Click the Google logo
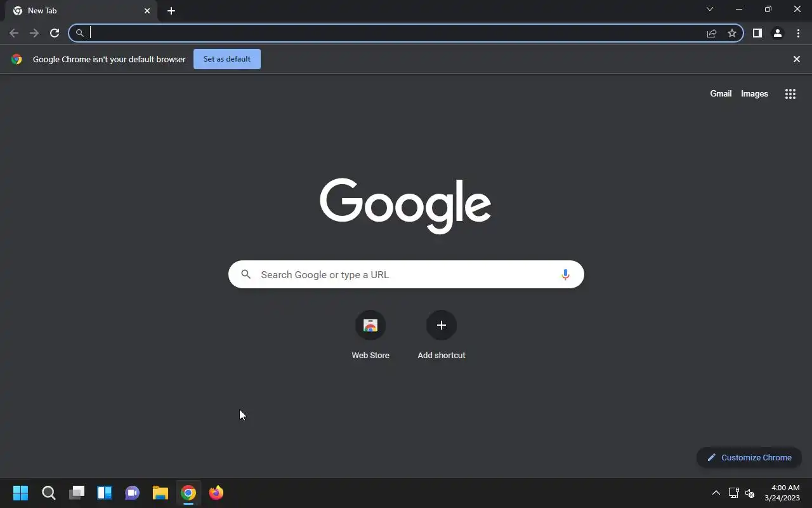 [x=405, y=205]
